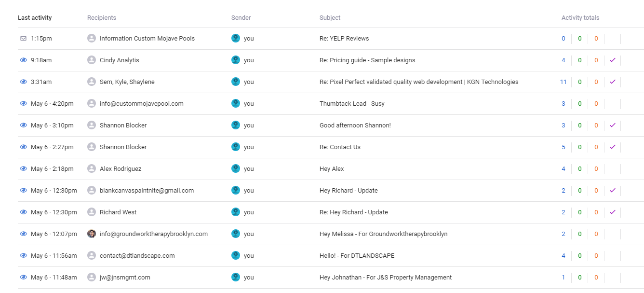Click the envelope icon for 1:15pm email
Viewport: 644px width, 293px height.
pyautogui.click(x=23, y=39)
